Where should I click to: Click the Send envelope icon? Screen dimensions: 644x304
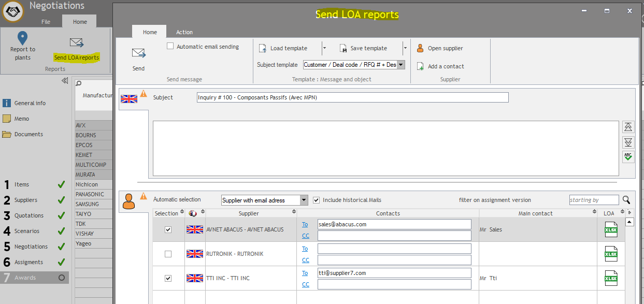pos(138,53)
